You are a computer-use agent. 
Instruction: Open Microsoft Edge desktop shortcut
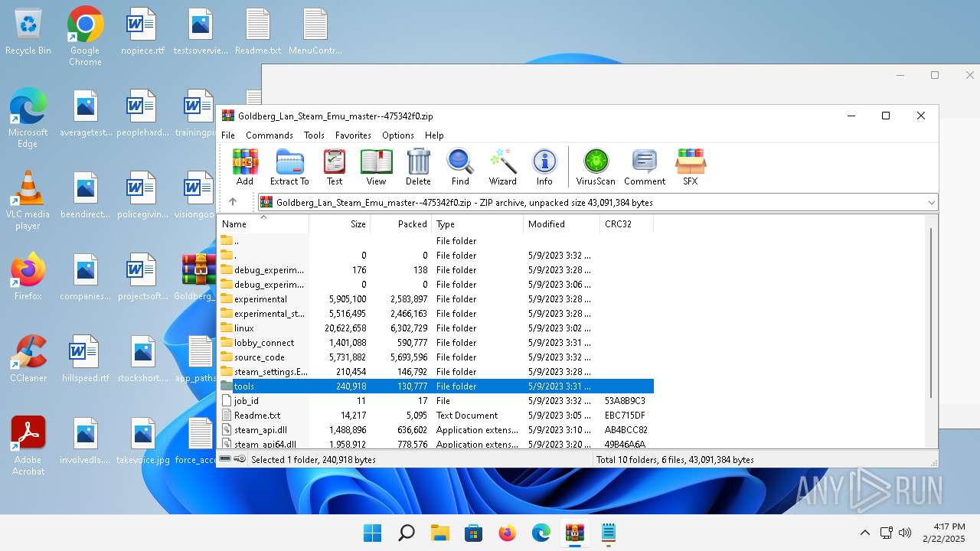pyautogui.click(x=28, y=118)
